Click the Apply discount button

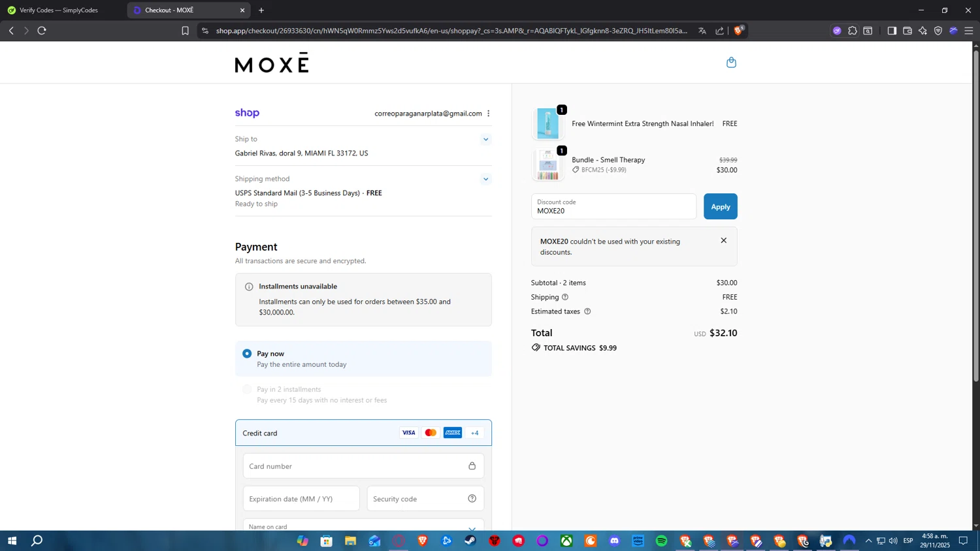pyautogui.click(x=720, y=206)
